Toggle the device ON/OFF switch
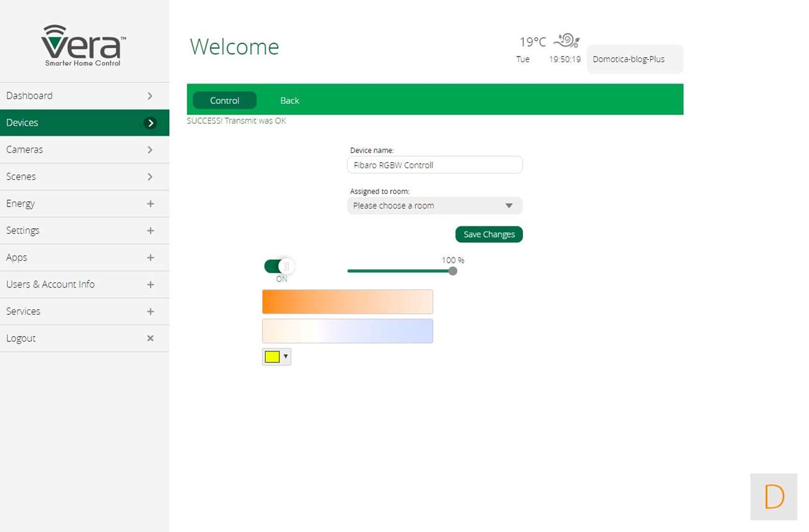 pyautogui.click(x=279, y=266)
